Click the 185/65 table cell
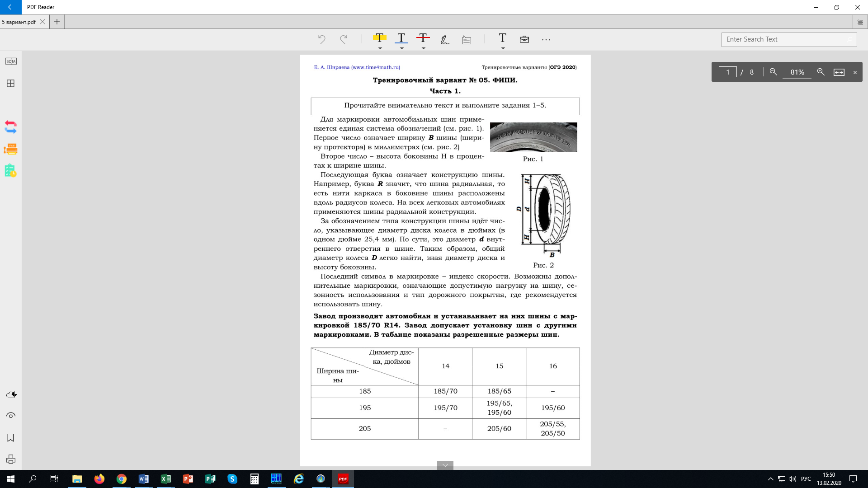Viewport: 868px width, 488px height. [x=499, y=391]
